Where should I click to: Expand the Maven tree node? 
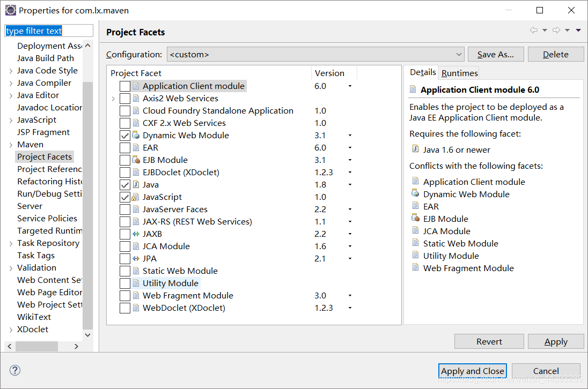click(11, 145)
